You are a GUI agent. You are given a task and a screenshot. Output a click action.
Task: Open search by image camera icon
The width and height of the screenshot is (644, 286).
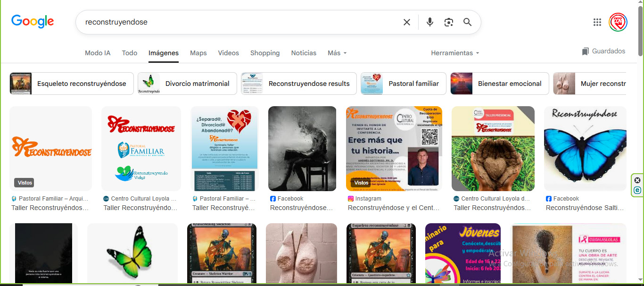448,22
